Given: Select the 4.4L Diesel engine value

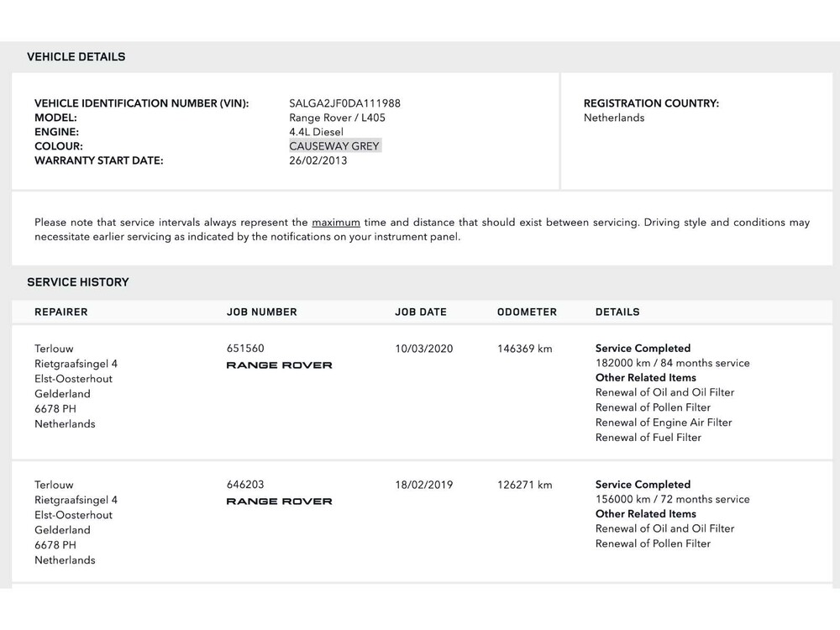Looking at the screenshot, I should pos(316,132).
